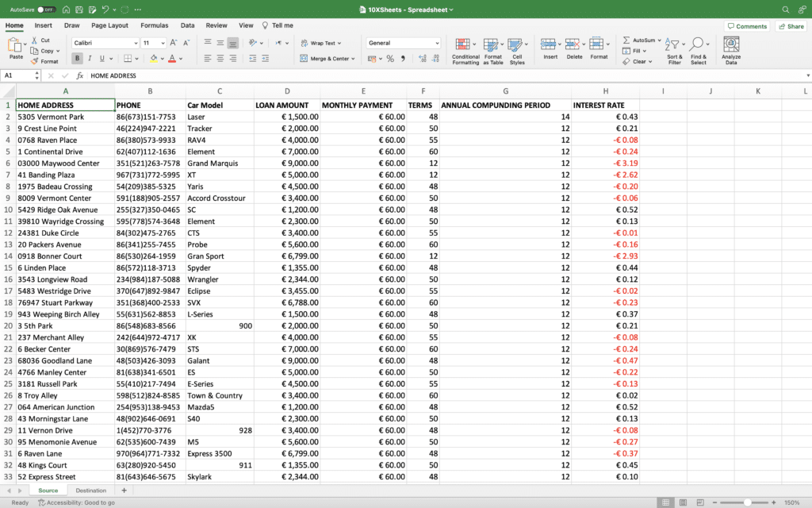Click the Share button

(x=790, y=25)
